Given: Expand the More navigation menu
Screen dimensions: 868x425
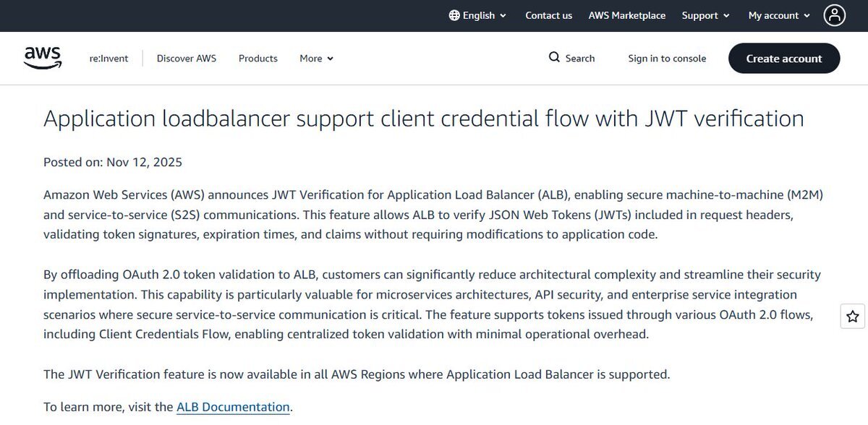Looking at the screenshot, I should point(316,59).
